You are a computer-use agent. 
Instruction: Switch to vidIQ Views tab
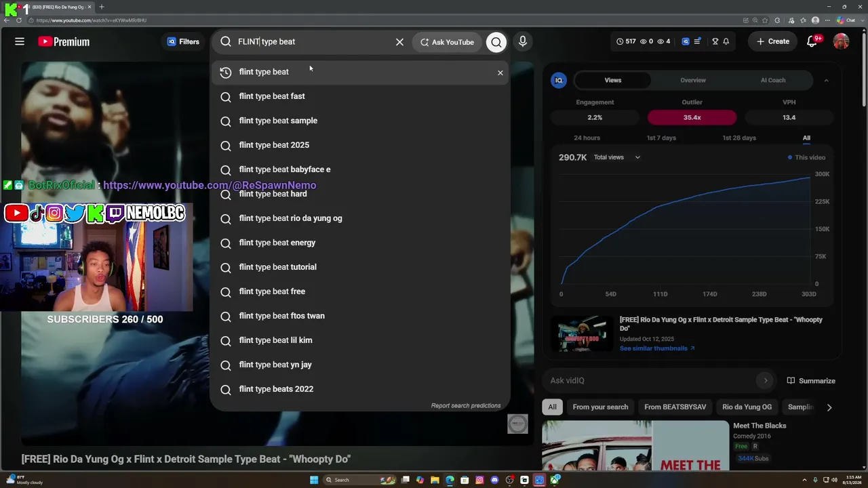coord(612,80)
